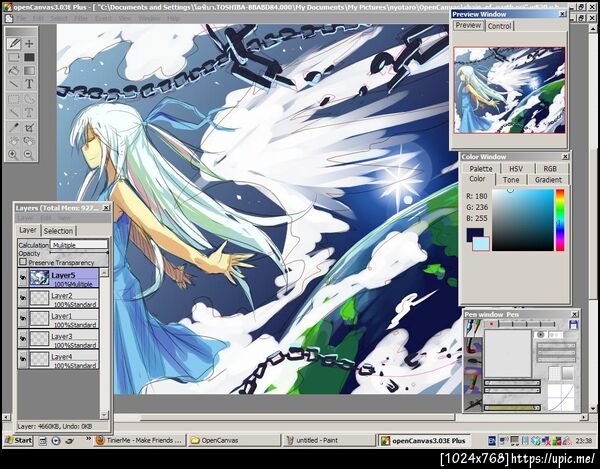
Task: Click the floppy disk save icon in Pen window
Action: click(573, 325)
